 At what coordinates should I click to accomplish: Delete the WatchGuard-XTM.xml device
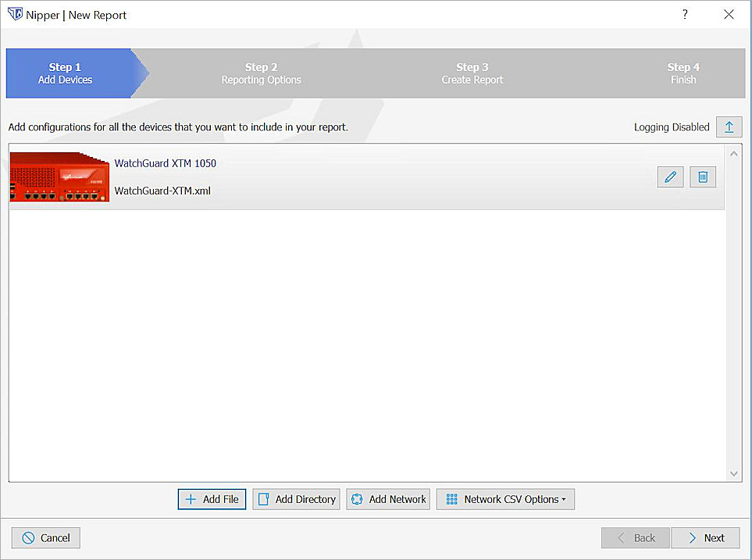coord(702,177)
